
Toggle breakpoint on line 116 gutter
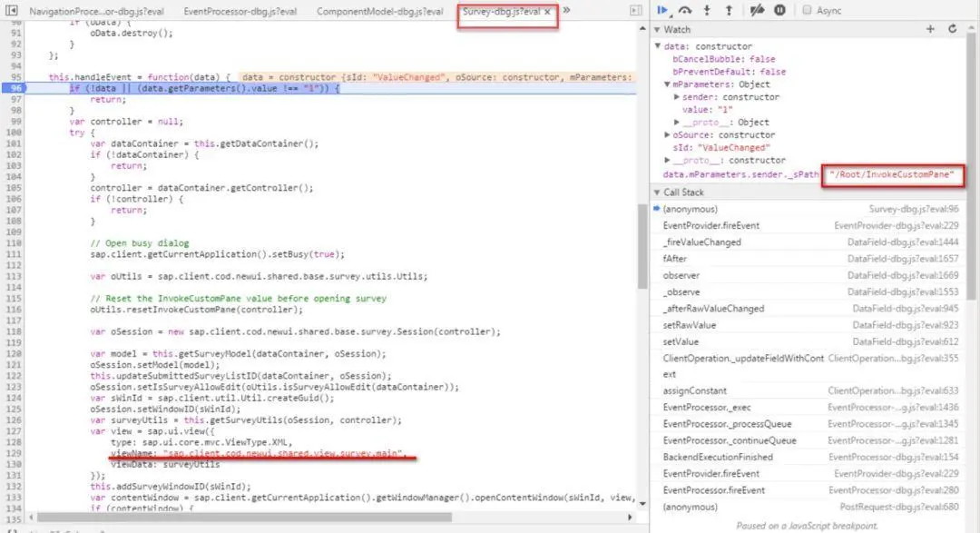(14, 310)
